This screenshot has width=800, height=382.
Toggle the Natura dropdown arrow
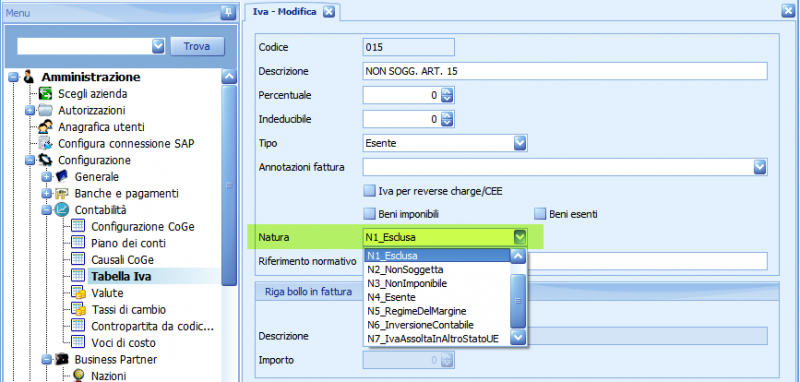[519, 237]
